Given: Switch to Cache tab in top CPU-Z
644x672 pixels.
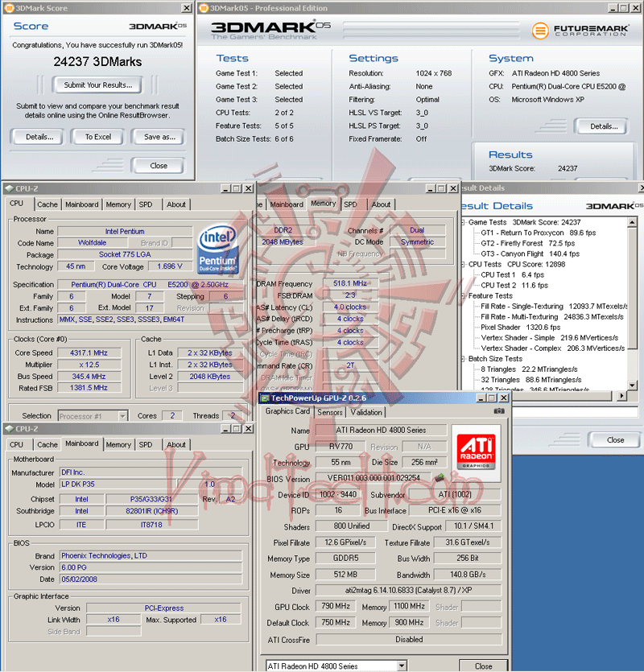Looking at the screenshot, I should point(47,204).
